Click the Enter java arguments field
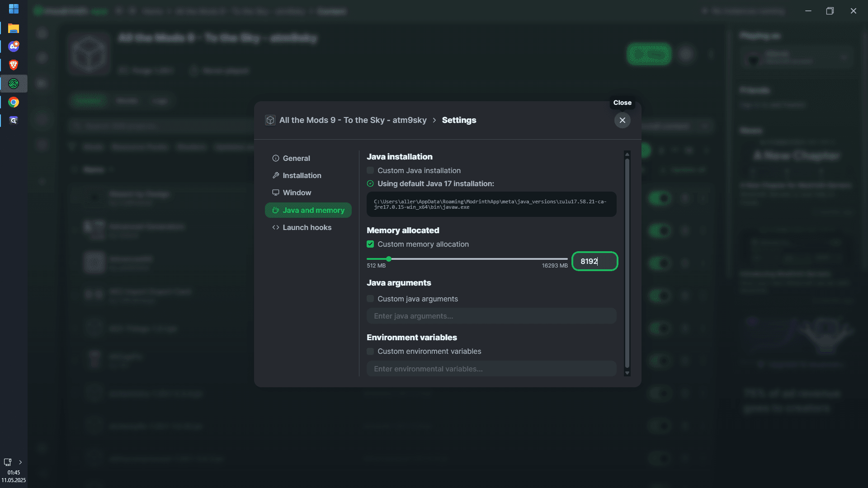 pyautogui.click(x=491, y=316)
